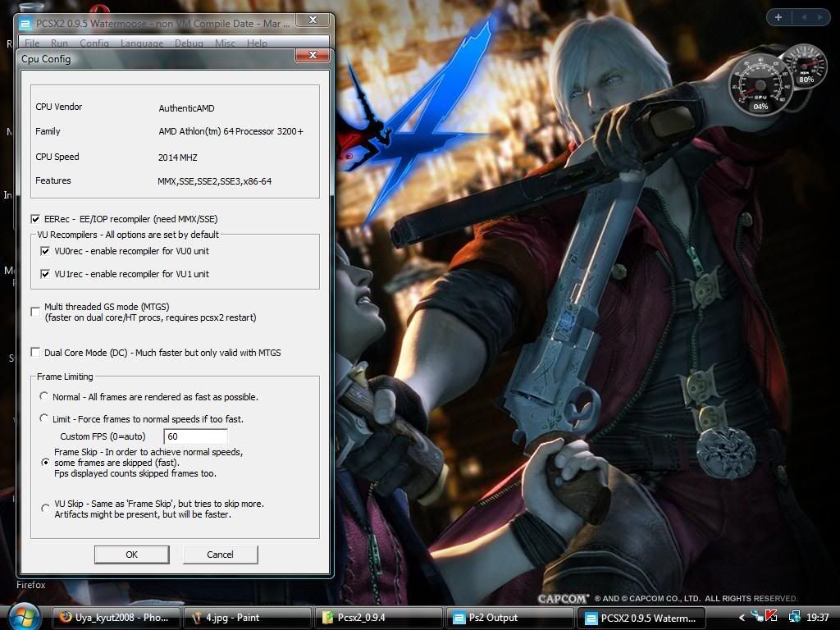Select the VU Skip radio option

[x=46, y=508]
